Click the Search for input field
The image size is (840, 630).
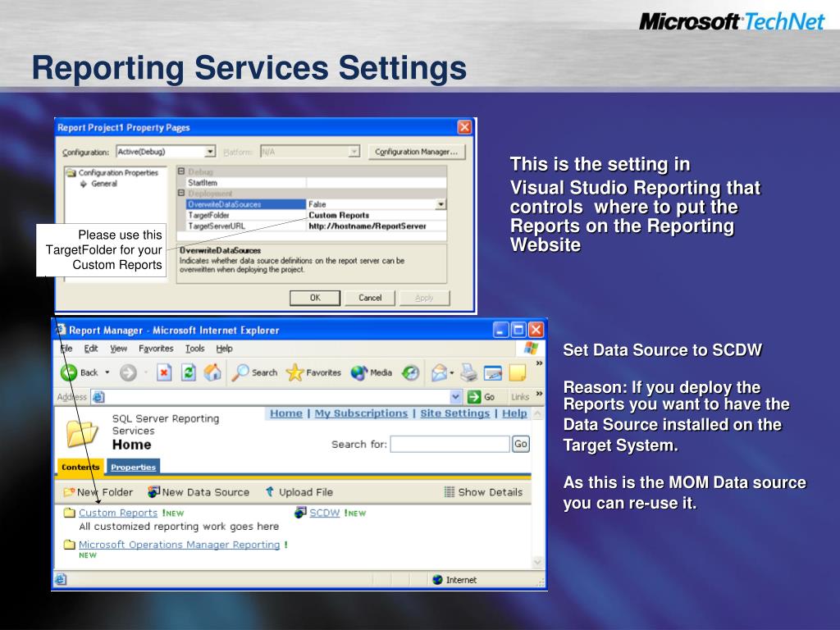click(450, 444)
